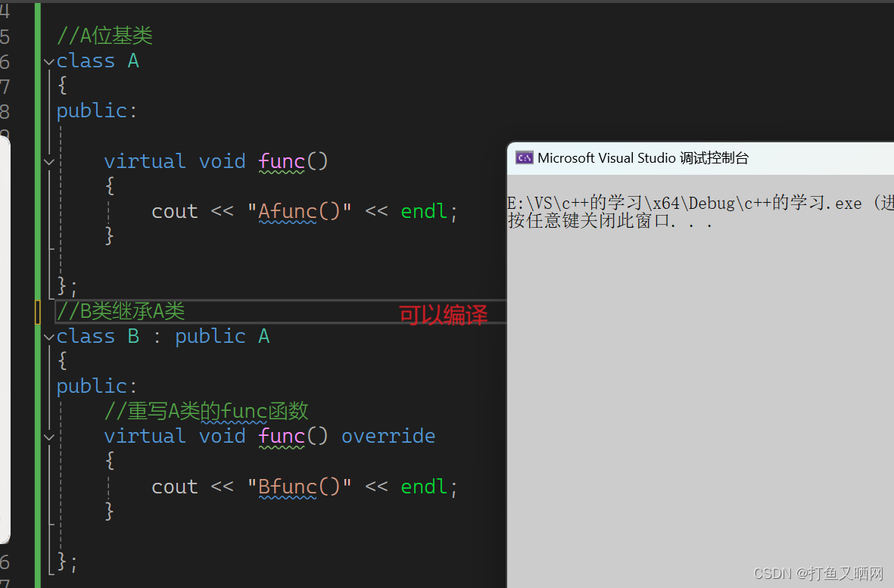The image size is (894, 588).
Task: Collapse the class B definition
Action: (x=49, y=337)
